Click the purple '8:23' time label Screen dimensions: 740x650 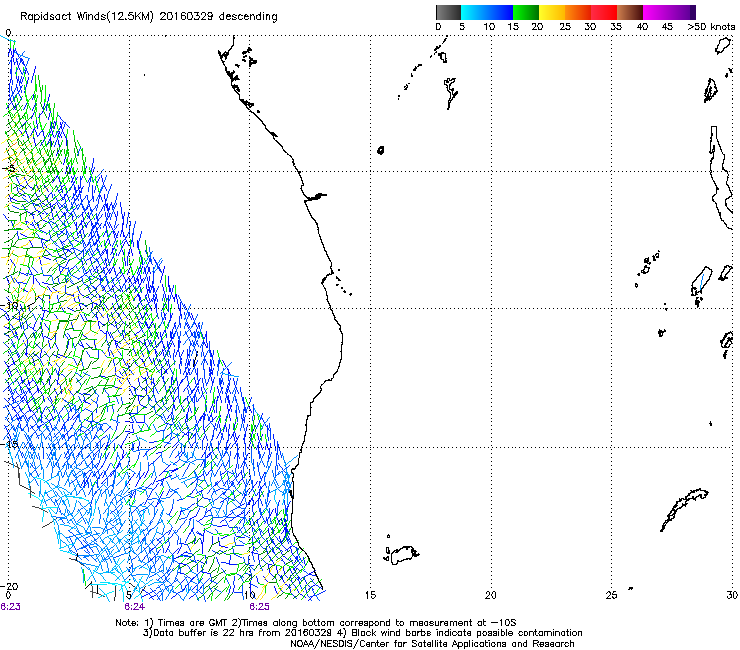point(10,607)
